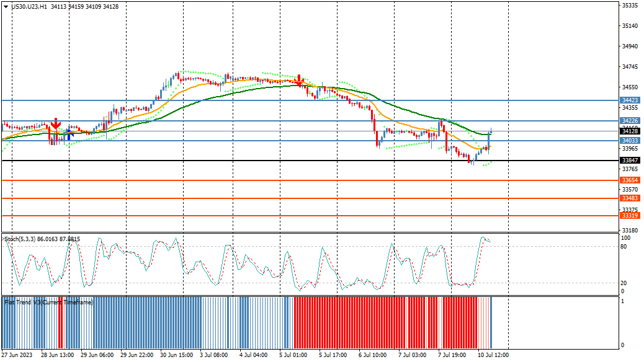Click the 7 Jul 03:00 time label

tap(413, 355)
